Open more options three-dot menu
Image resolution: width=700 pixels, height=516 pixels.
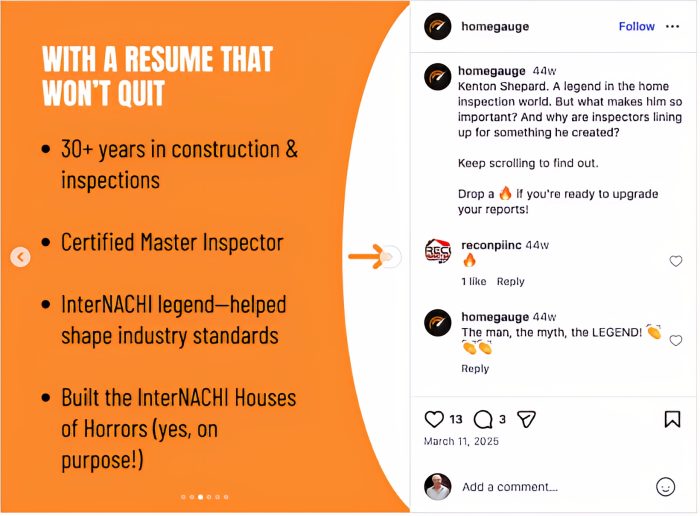point(672,26)
